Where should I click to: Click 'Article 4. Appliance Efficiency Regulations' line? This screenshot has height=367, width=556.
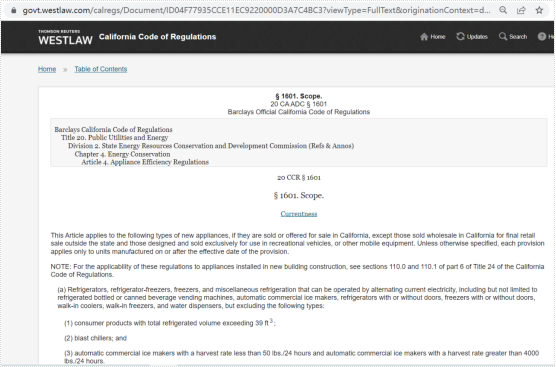145,162
